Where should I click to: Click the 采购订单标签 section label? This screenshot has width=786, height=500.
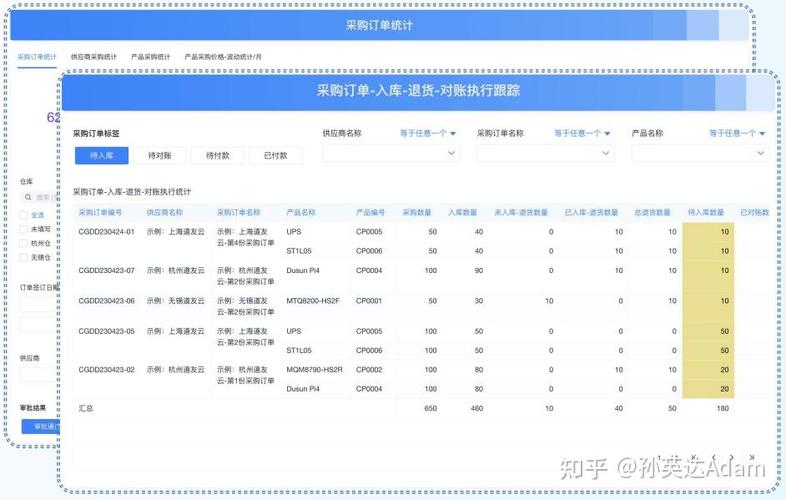[x=96, y=133]
